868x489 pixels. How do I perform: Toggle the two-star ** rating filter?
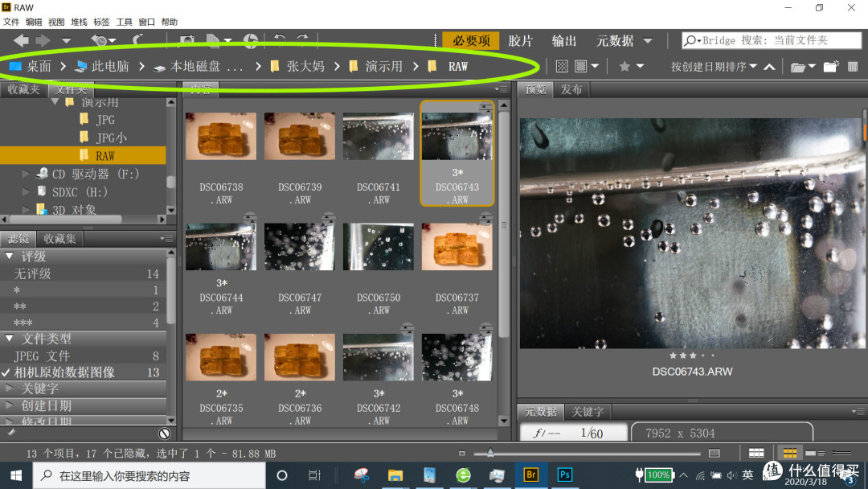tap(83, 306)
